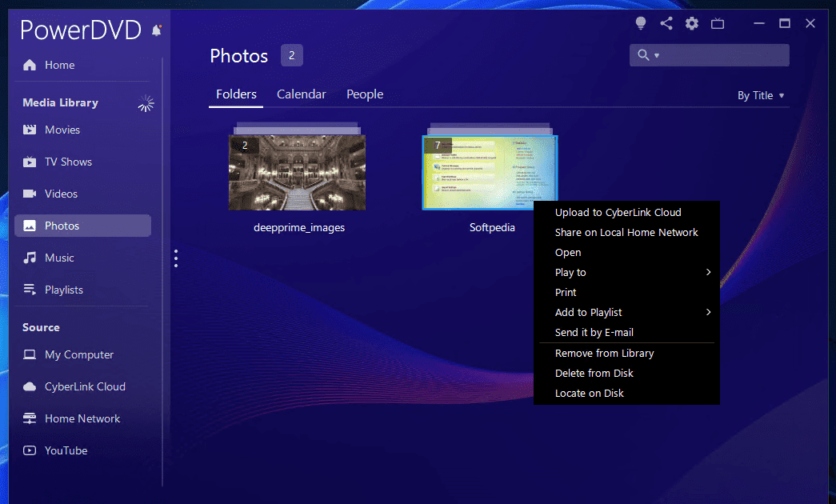Select Share on Local Home Network

626,233
